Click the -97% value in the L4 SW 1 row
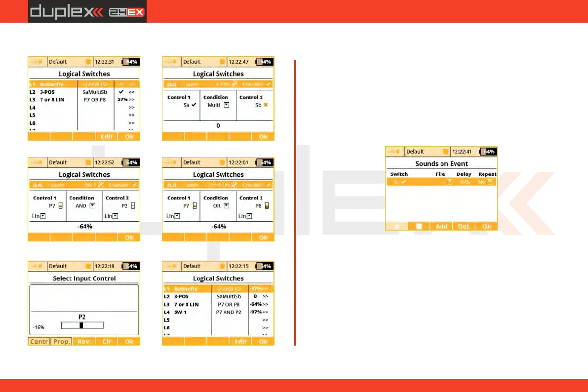588x392 pixels. coord(256,312)
